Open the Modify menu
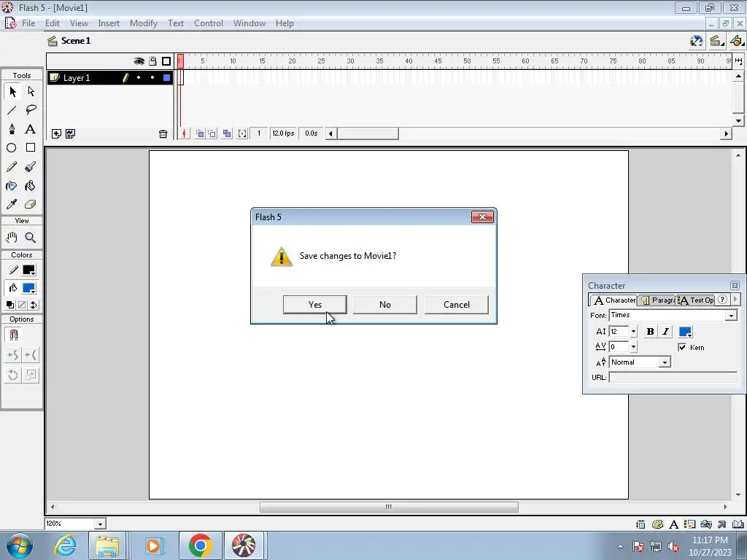This screenshot has height=560, width=747. pos(144,23)
